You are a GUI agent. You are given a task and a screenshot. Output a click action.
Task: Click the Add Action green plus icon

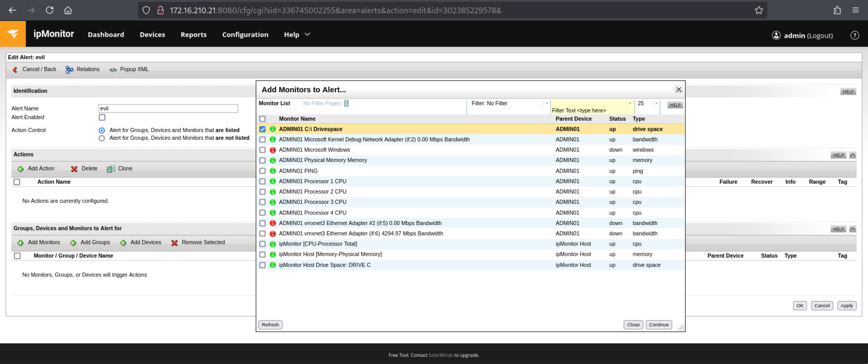click(21, 169)
